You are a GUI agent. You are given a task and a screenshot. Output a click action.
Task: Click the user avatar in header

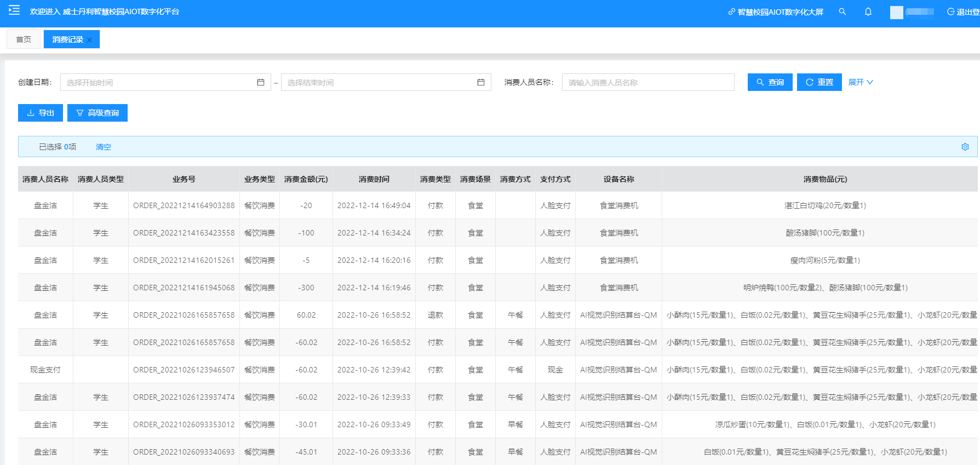[897, 12]
